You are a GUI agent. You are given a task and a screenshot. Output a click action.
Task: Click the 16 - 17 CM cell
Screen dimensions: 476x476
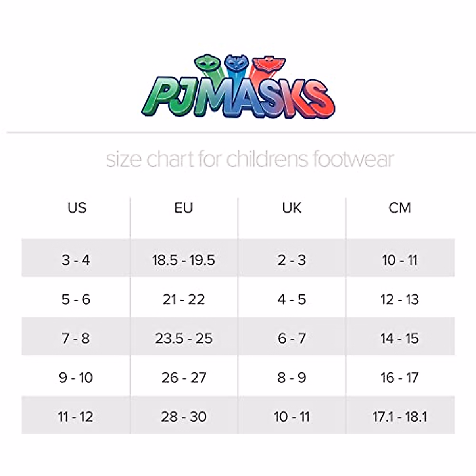(x=399, y=378)
